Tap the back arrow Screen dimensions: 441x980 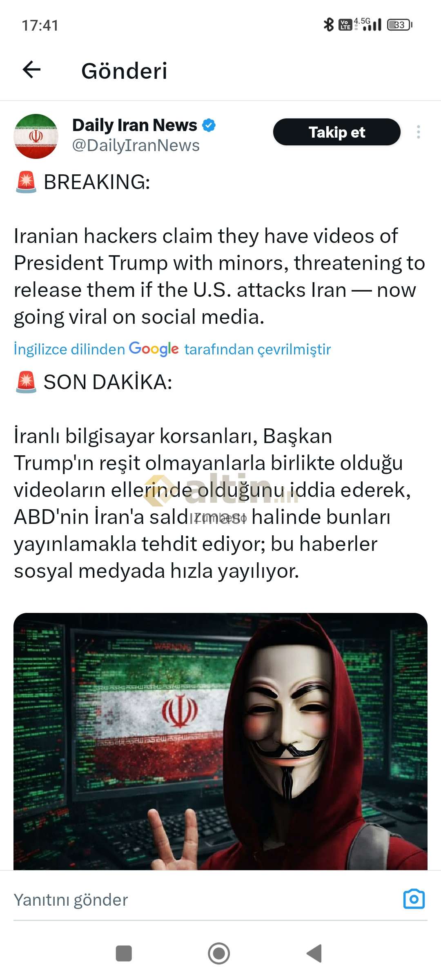click(x=31, y=70)
